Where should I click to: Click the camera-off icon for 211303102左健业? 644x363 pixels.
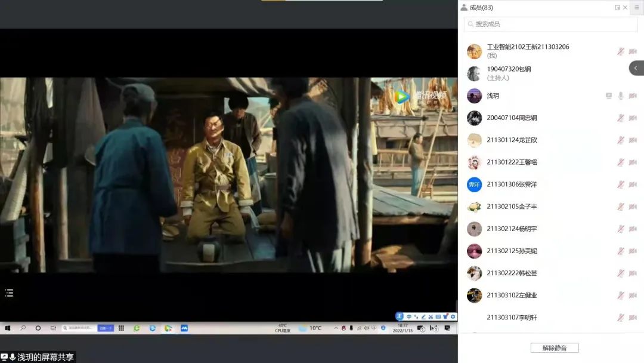(633, 296)
